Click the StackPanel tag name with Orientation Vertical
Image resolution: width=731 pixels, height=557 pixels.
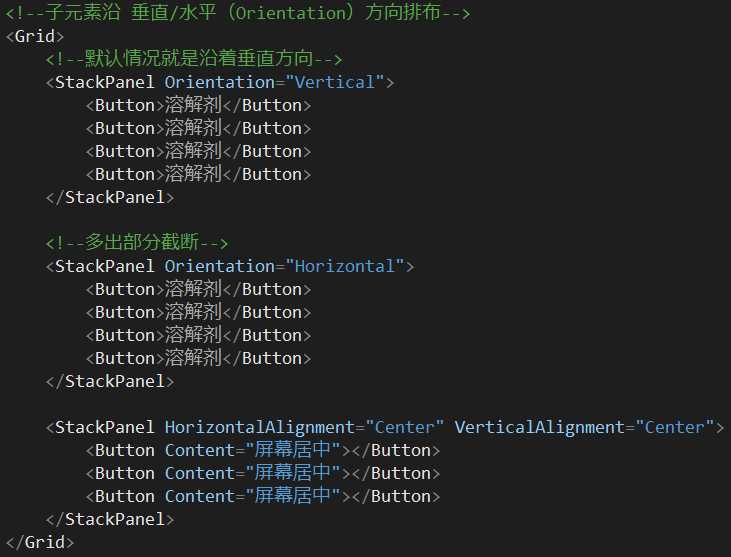pyautogui.click(x=104, y=83)
